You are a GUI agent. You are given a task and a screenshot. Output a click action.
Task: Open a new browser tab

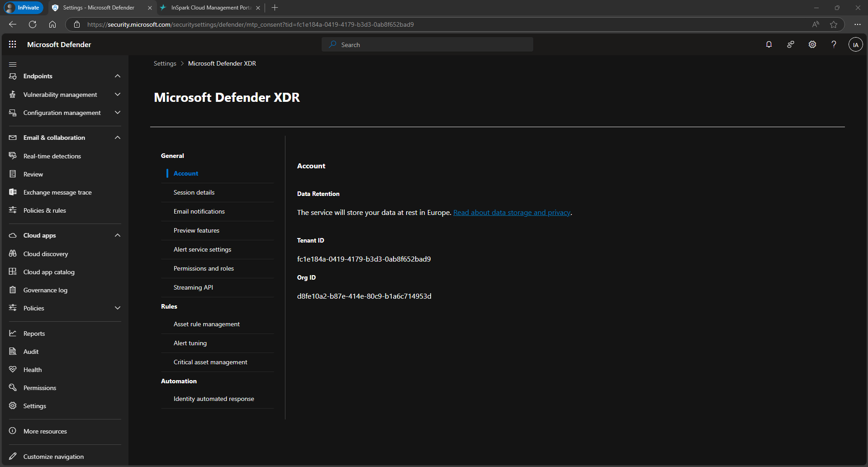pyautogui.click(x=275, y=8)
